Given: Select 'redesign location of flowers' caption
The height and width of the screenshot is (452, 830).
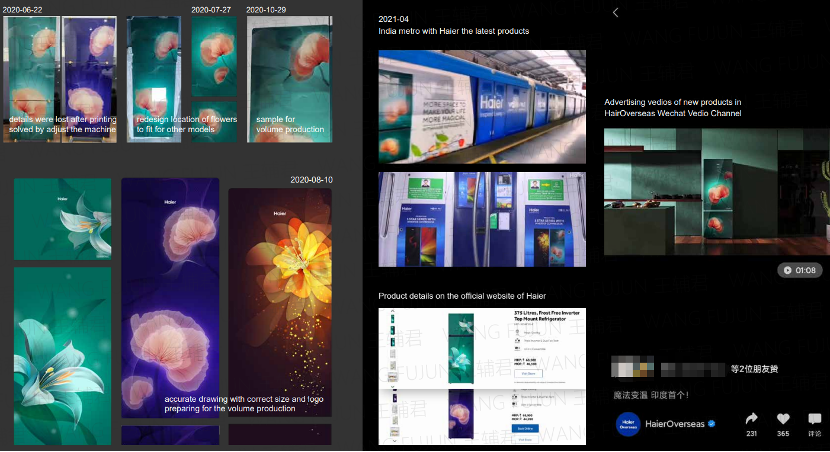Looking at the screenshot, I should (x=187, y=120).
